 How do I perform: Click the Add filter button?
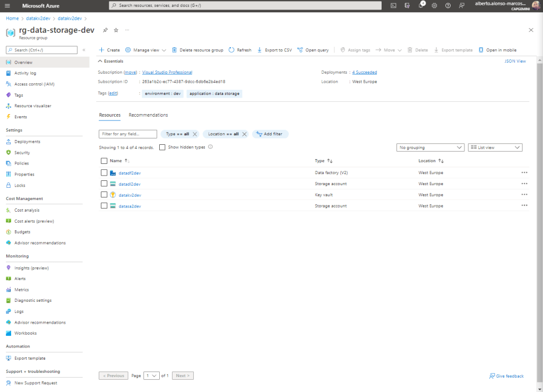(x=270, y=134)
